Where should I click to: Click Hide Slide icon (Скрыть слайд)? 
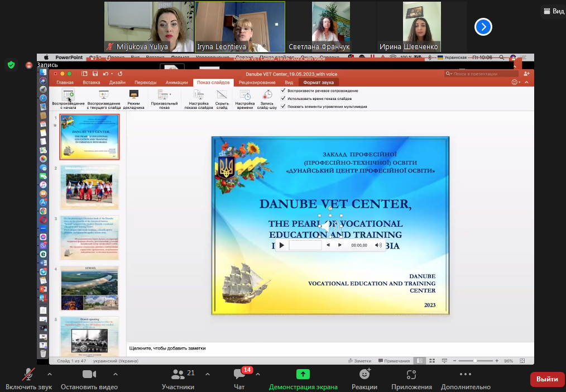point(222,95)
